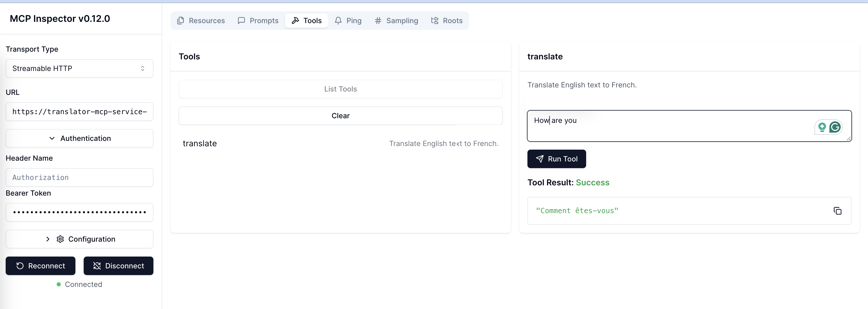
Task: Click the Tools hammer icon
Action: click(295, 21)
